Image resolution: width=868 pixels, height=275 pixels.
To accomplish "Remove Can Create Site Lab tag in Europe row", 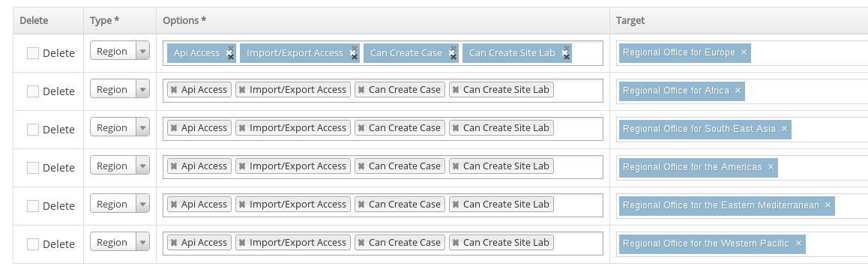I will click(565, 53).
